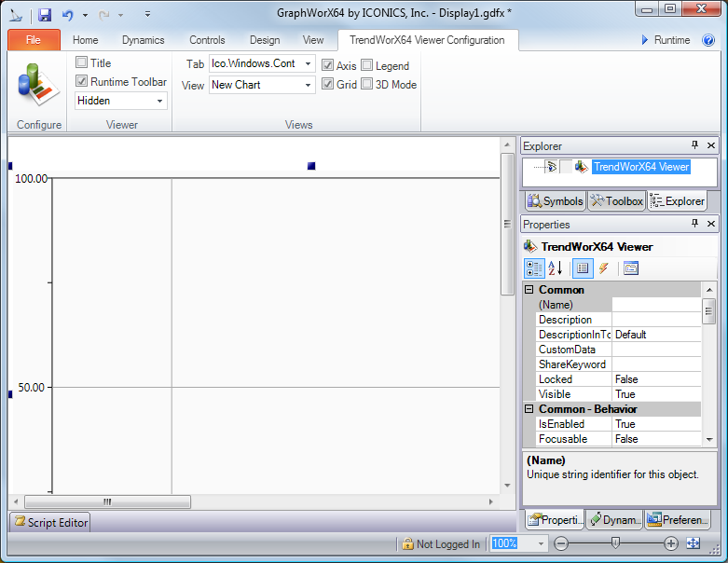Image resolution: width=728 pixels, height=563 pixels.
Task: Select the Locked property value False
Action: 656,379
